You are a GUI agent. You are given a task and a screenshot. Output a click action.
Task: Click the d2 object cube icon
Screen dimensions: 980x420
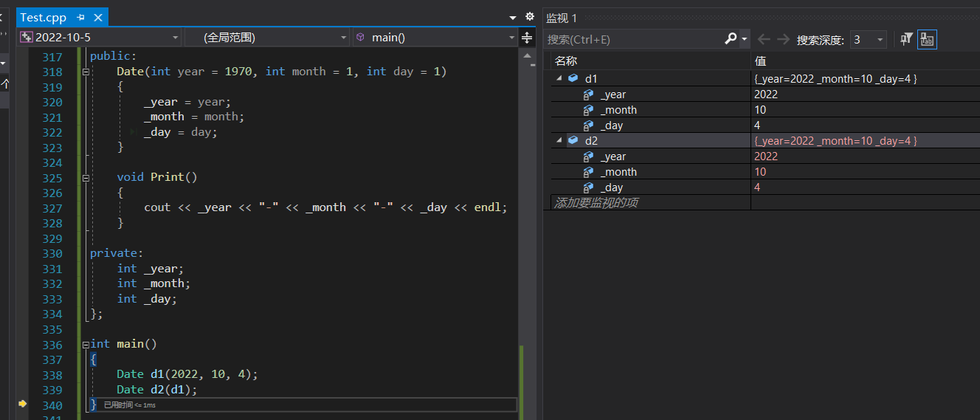click(x=573, y=140)
